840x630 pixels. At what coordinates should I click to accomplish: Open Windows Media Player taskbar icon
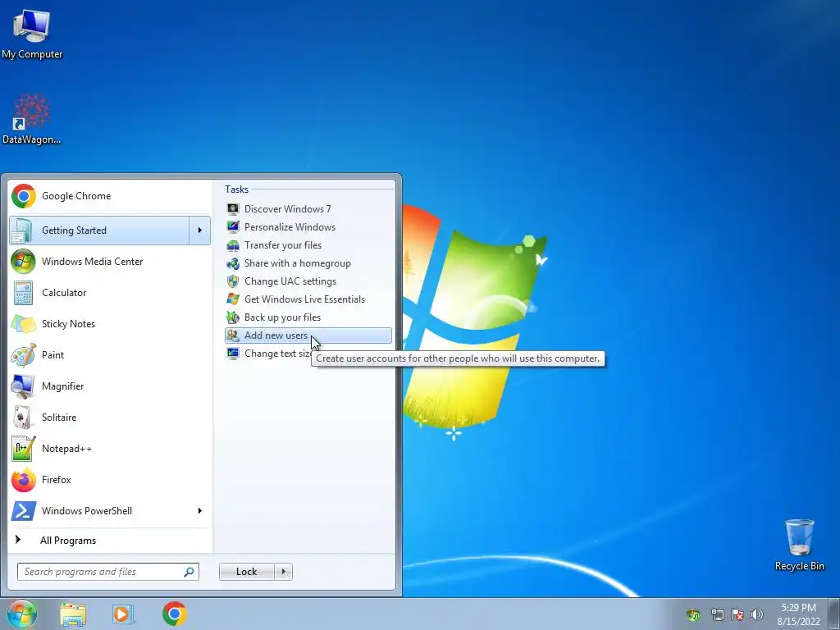[123, 614]
